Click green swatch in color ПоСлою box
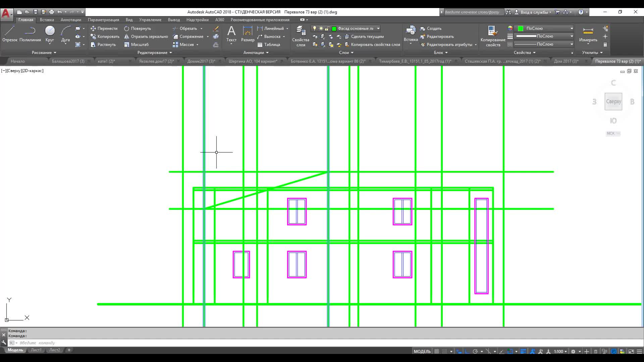 point(521,28)
